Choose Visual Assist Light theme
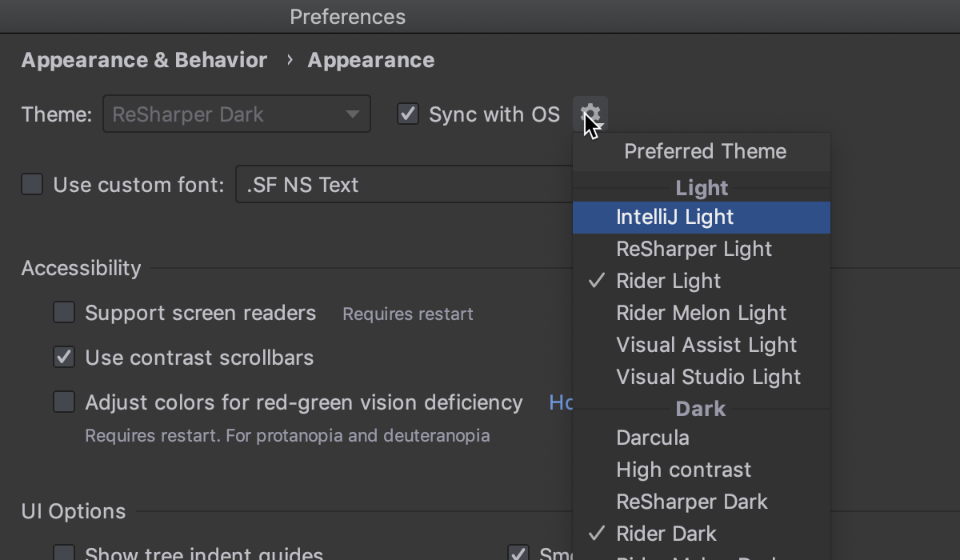Image resolution: width=960 pixels, height=560 pixels. pos(702,345)
